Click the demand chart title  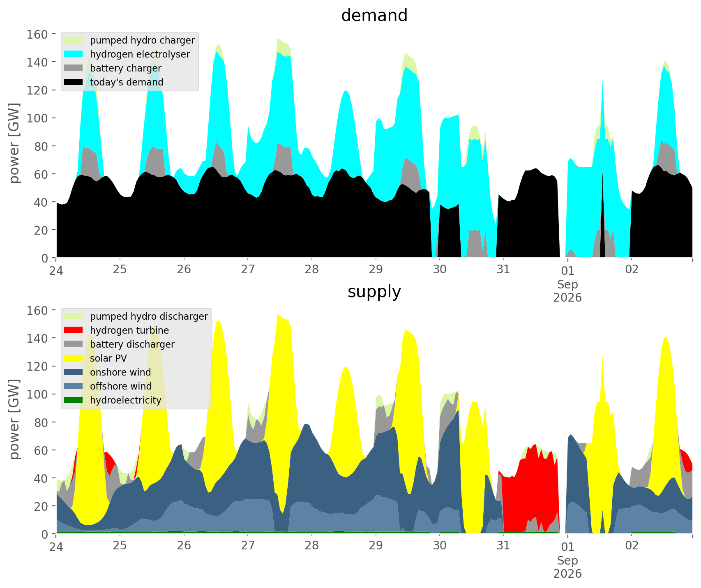click(x=374, y=16)
